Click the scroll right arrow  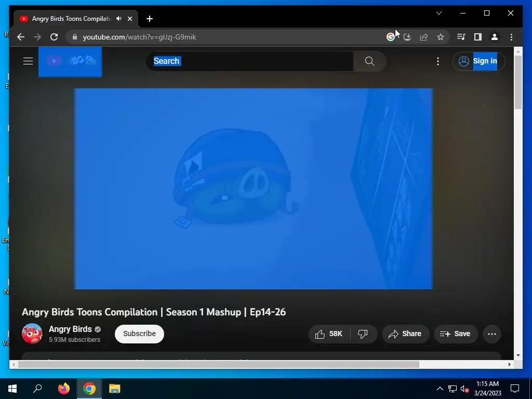[x=509, y=364]
